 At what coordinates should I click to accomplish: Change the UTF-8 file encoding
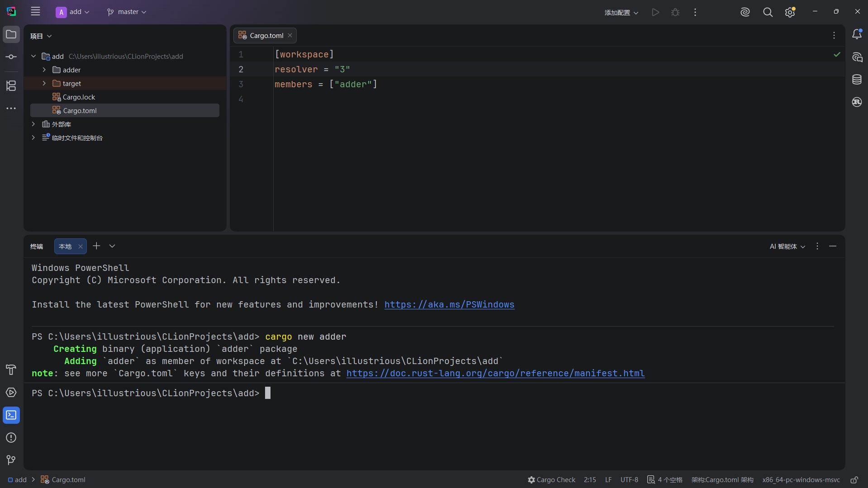(x=629, y=480)
